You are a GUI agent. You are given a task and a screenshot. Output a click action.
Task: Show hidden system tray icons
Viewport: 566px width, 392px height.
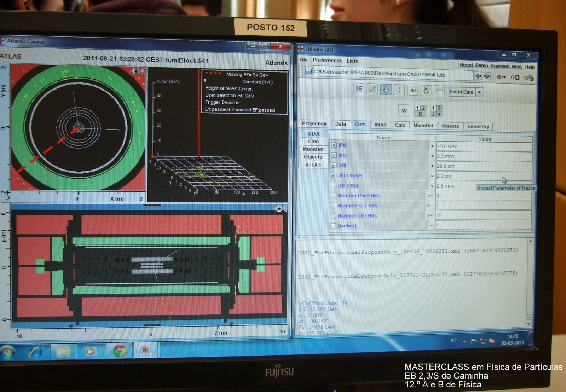[464, 341]
